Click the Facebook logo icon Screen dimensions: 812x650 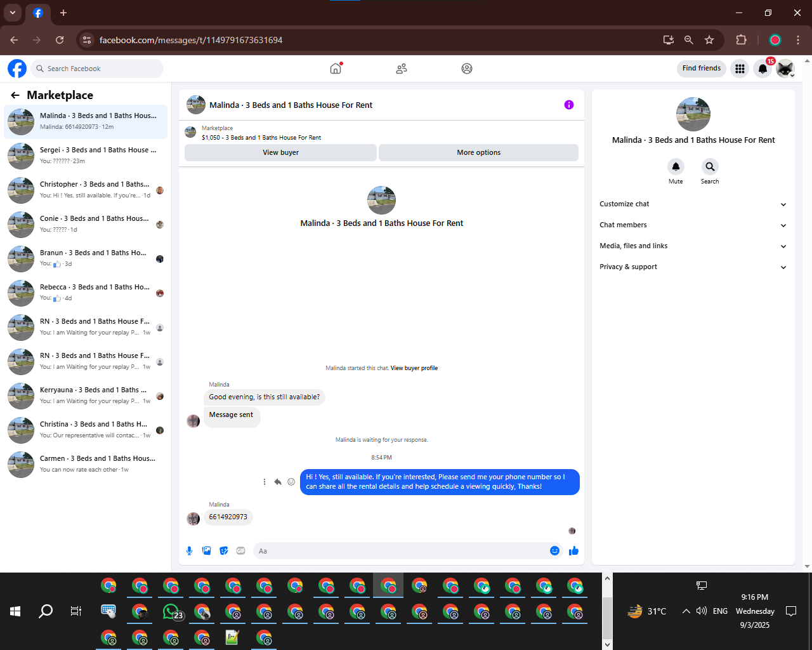17,69
